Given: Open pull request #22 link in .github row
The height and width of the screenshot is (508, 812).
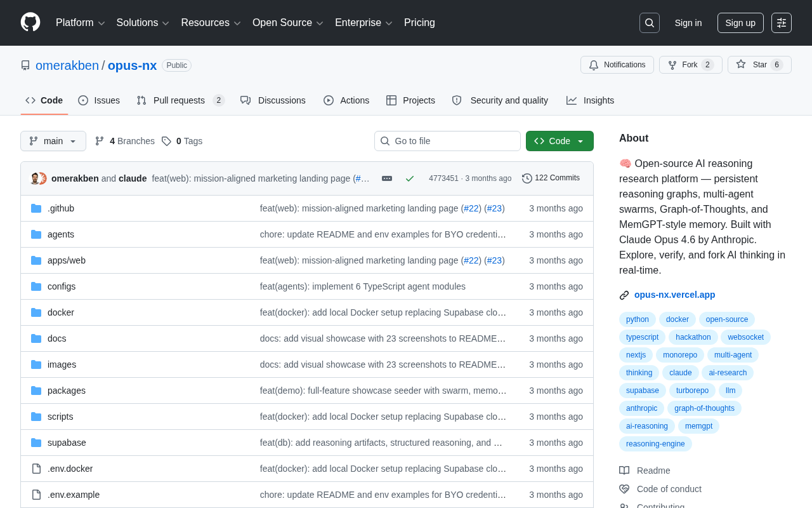Looking at the screenshot, I should pos(471,208).
